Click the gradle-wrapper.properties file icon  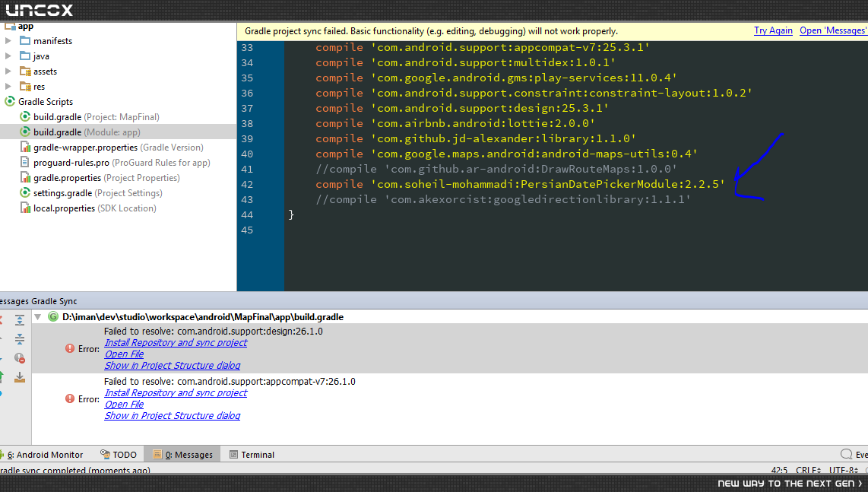pyautogui.click(x=25, y=148)
